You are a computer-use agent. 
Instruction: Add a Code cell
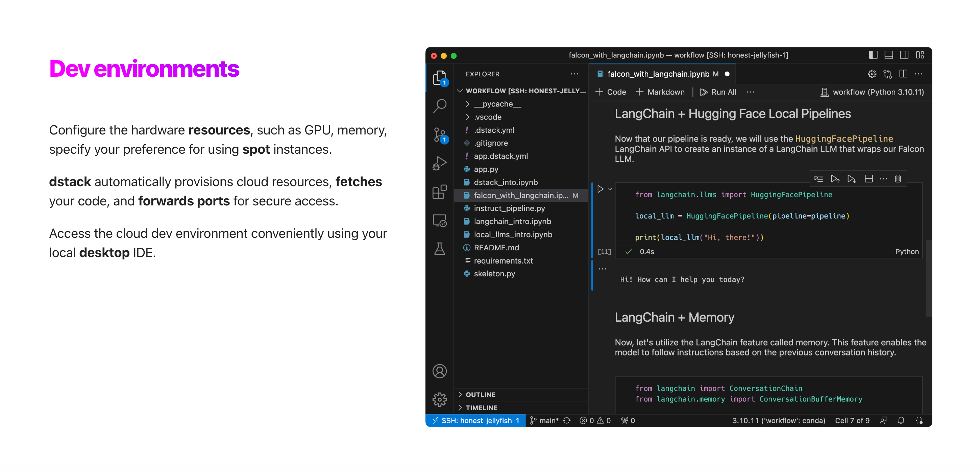[x=611, y=92]
